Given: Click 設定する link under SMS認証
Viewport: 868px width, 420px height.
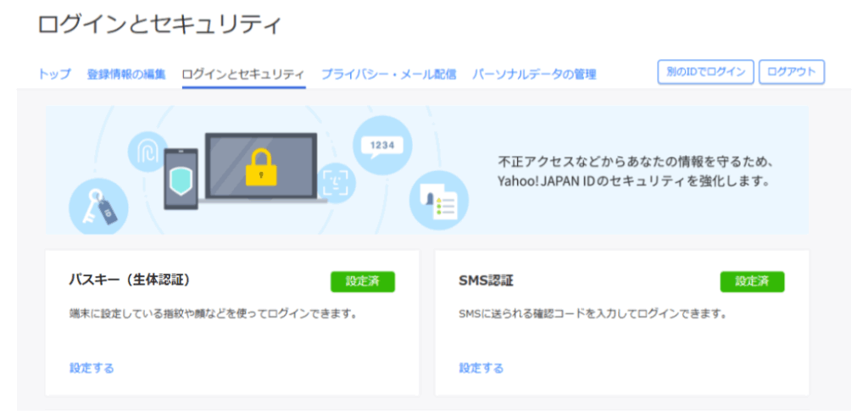Looking at the screenshot, I should click(481, 367).
